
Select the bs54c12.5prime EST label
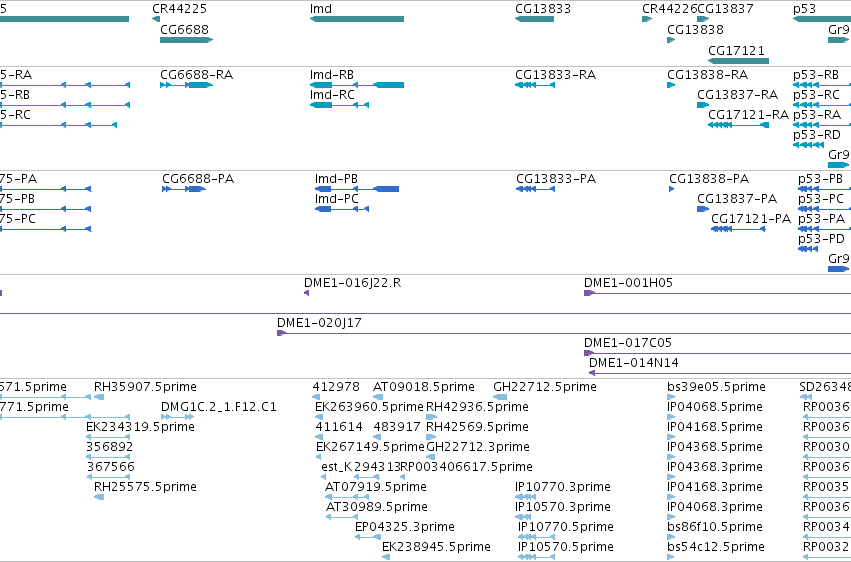tap(716, 547)
